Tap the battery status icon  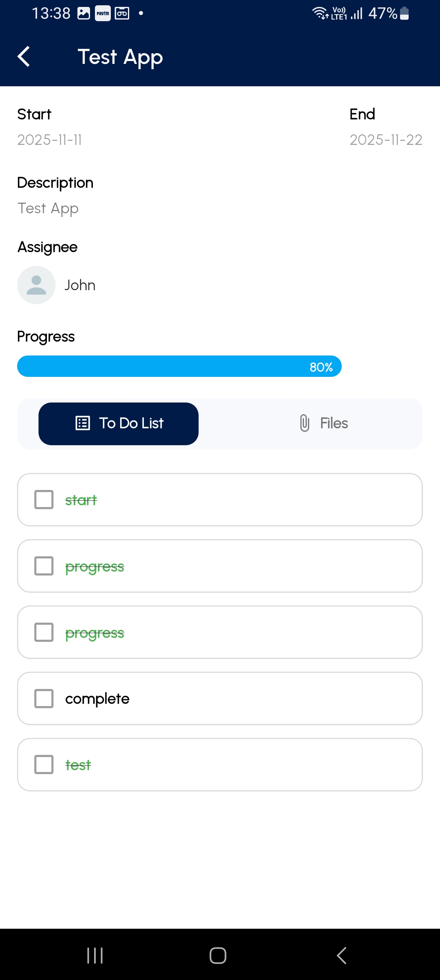pos(404,13)
